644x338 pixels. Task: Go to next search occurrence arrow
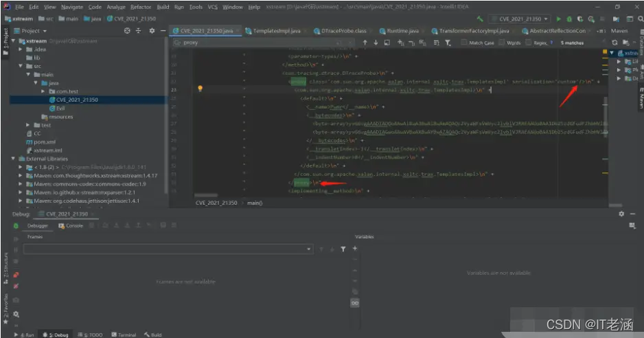point(376,43)
